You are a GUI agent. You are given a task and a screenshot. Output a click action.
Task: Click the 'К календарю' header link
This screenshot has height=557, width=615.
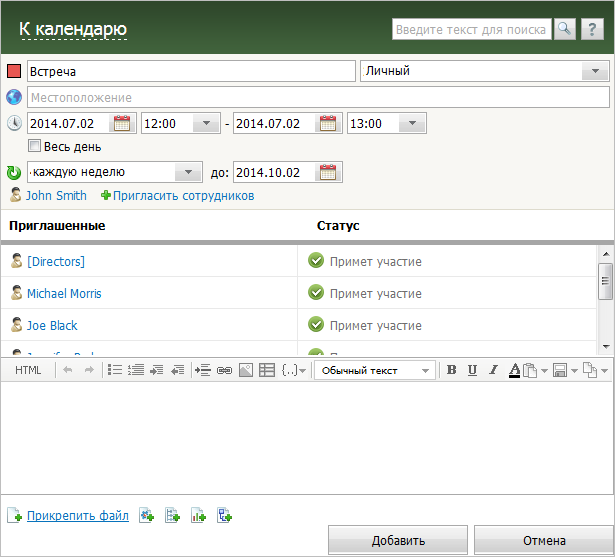tap(73, 29)
